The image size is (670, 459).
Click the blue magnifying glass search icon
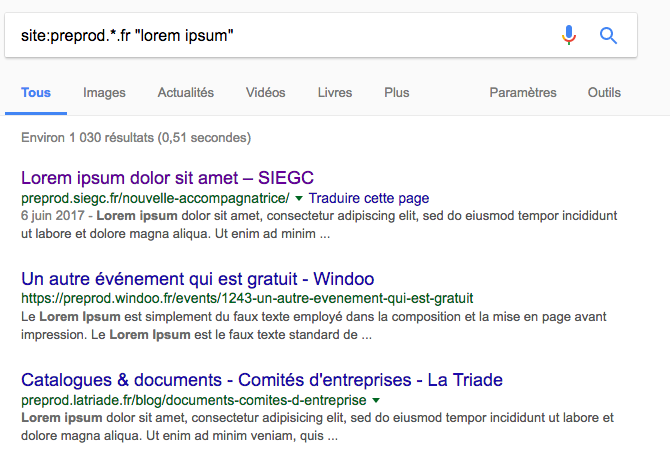[x=608, y=35]
